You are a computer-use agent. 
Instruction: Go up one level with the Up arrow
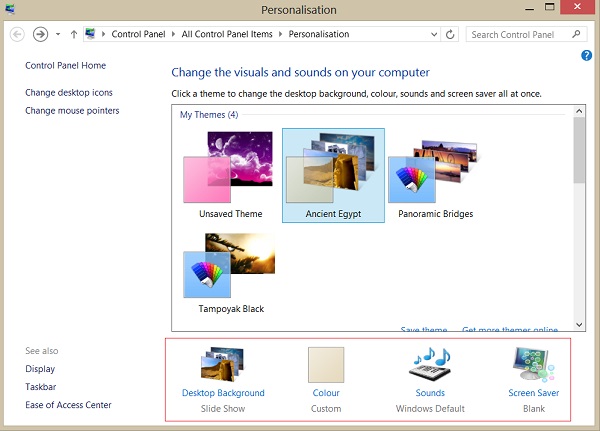(74, 34)
